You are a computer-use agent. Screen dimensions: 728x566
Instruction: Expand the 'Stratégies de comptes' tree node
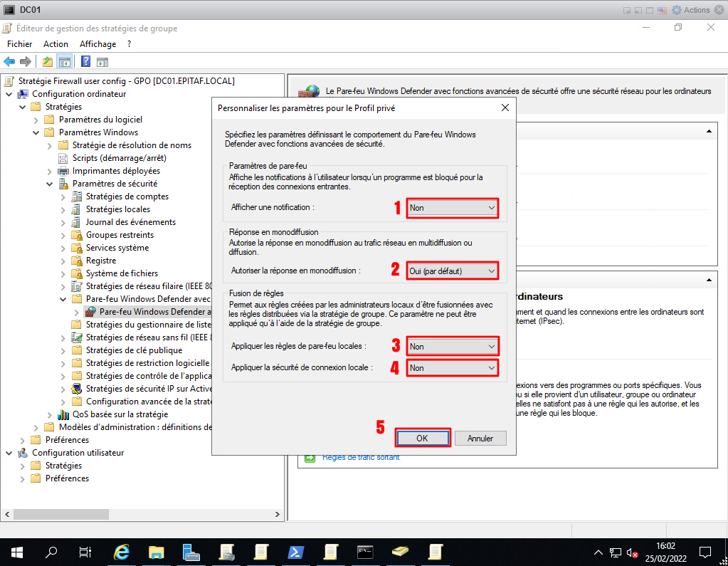pos(63,196)
